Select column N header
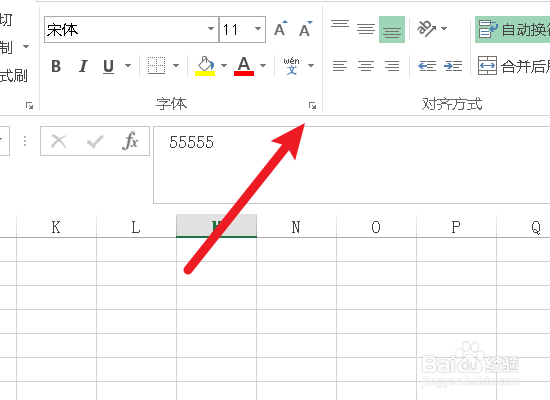550x400 pixels. (296, 227)
